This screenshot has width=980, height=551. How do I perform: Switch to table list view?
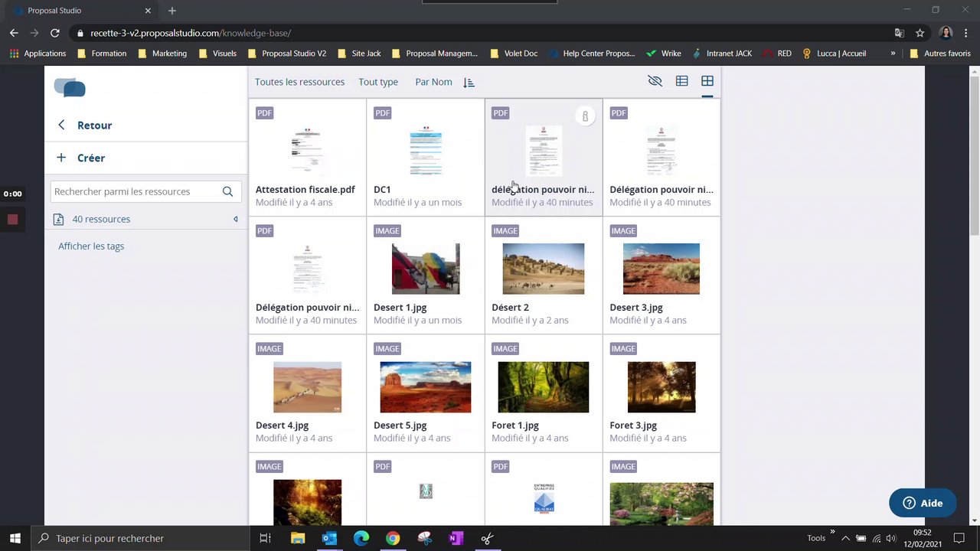pyautogui.click(x=681, y=81)
